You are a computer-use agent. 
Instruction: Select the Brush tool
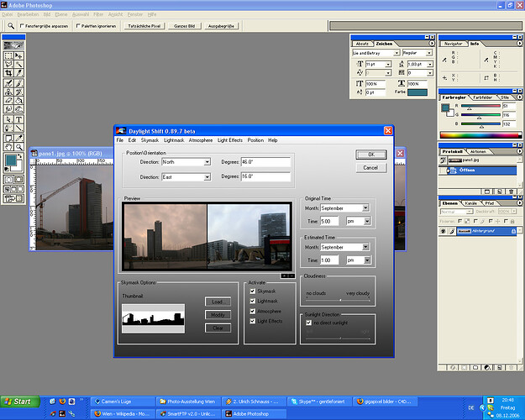tap(18, 83)
